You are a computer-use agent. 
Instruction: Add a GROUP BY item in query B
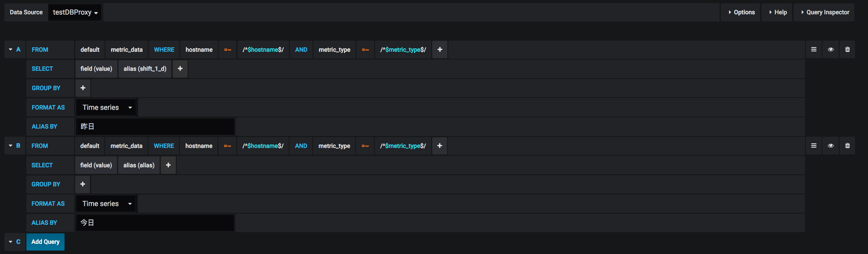(83, 184)
